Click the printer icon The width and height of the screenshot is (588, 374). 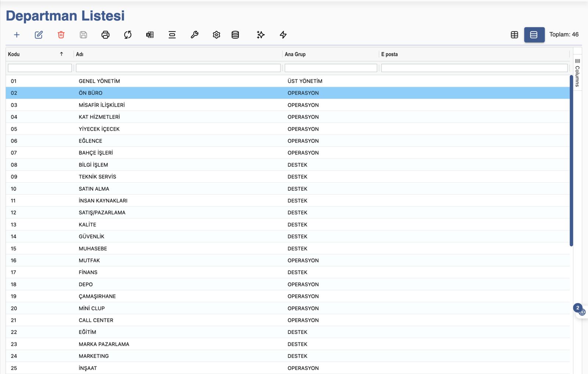(x=105, y=35)
